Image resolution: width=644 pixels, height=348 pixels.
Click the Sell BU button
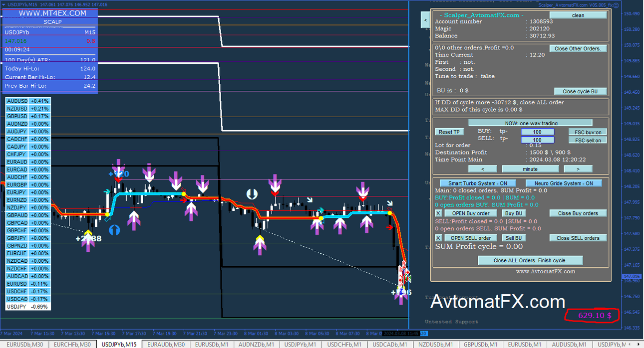coord(514,238)
